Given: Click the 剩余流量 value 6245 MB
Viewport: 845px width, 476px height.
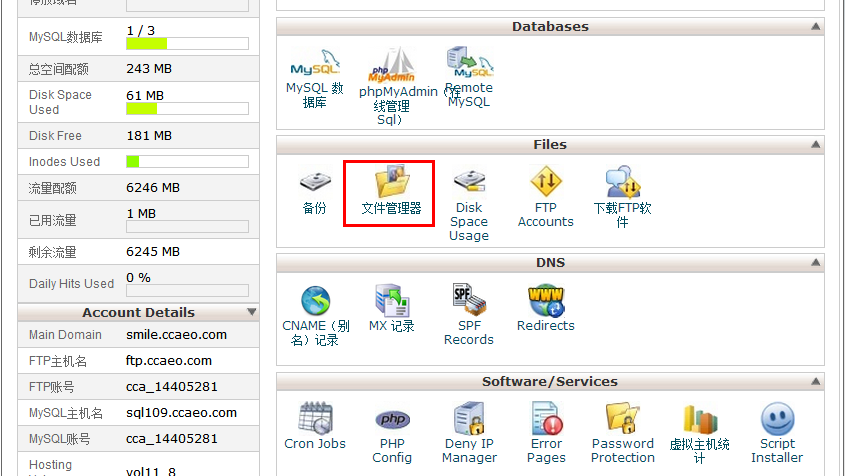Looking at the screenshot, I should point(153,252).
